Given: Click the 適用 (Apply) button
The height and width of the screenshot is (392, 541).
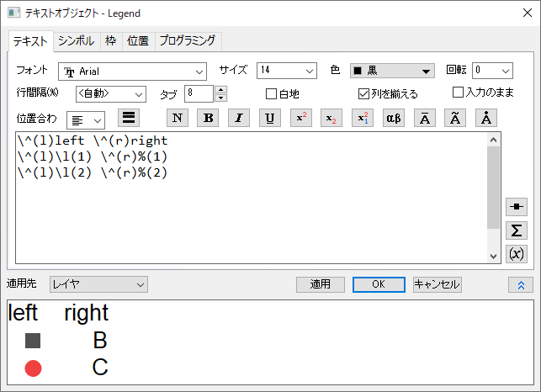Looking at the screenshot, I should click(321, 284).
